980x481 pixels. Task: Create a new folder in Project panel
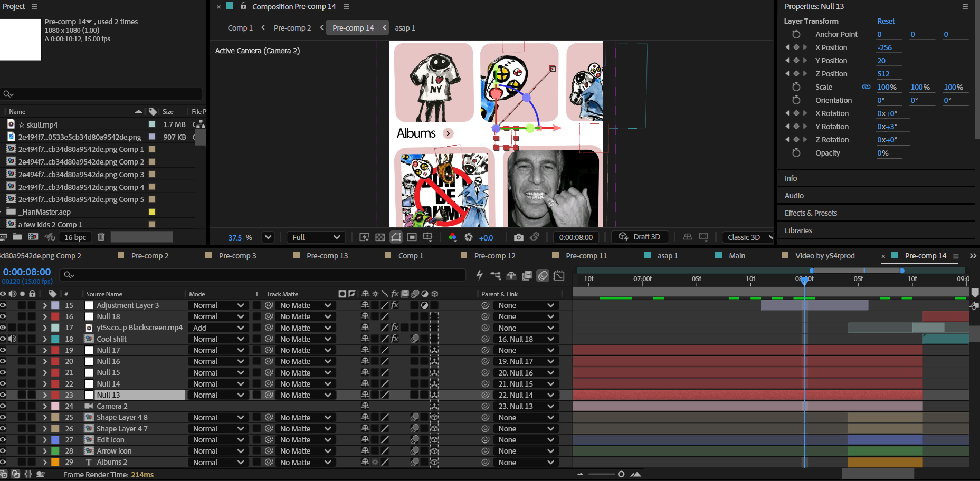pyautogui.click(x=17, y=237)
